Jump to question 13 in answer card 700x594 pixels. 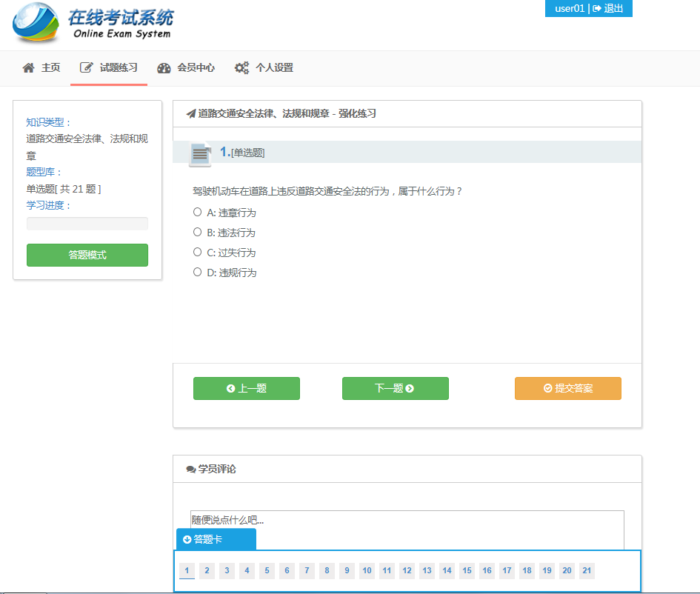click(x=427, y=570)
